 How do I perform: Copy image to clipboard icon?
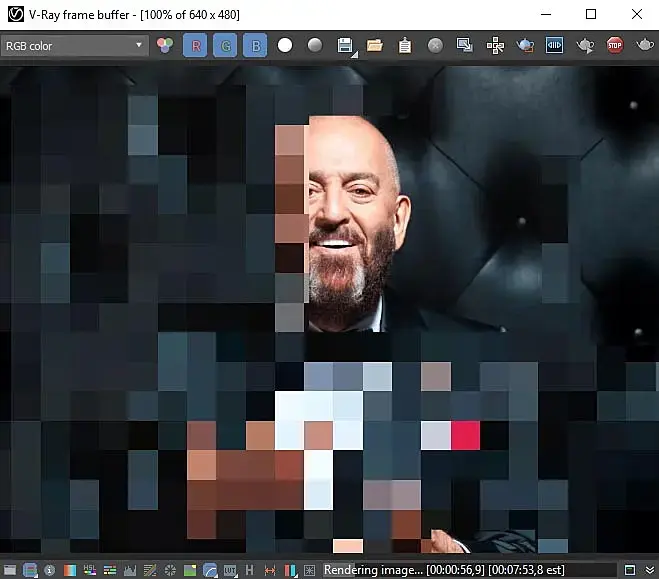tap(405, 45)
